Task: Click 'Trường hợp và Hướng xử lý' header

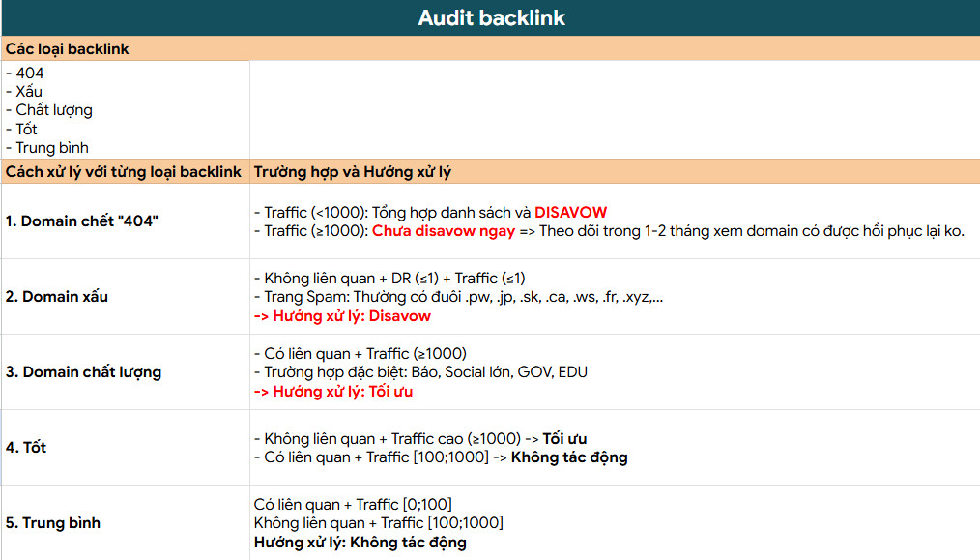Action: coord(615,171)
